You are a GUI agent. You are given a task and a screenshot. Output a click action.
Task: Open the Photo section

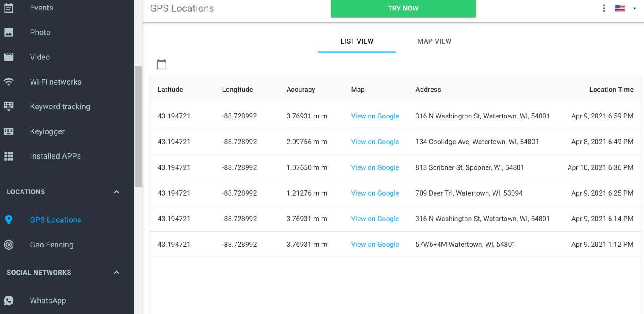[40, 32]
